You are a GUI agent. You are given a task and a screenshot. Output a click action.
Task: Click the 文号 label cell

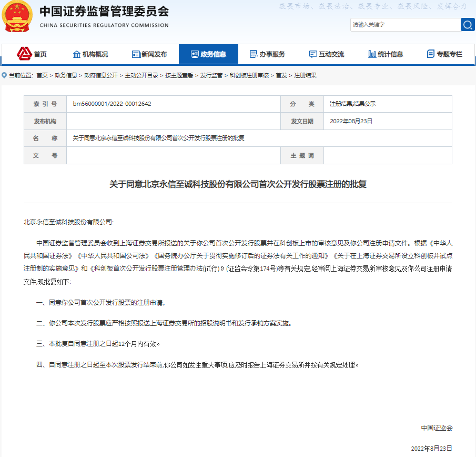(45, 155)
